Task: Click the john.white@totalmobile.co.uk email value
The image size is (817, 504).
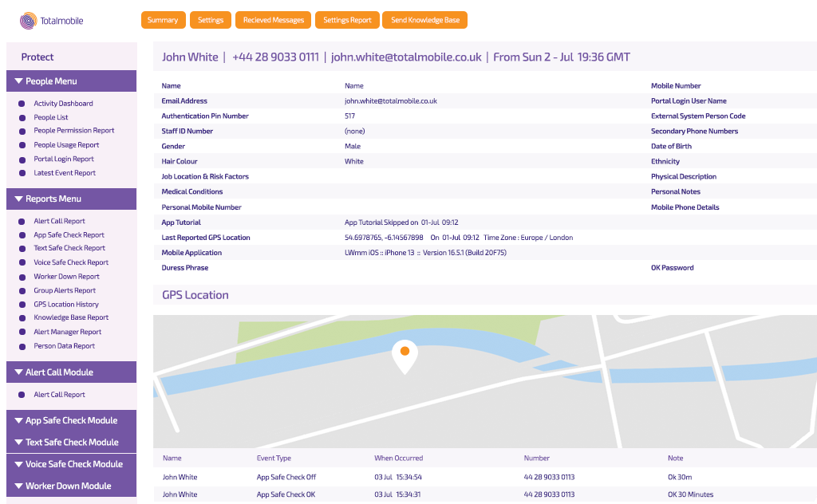Action: point(391,101)
